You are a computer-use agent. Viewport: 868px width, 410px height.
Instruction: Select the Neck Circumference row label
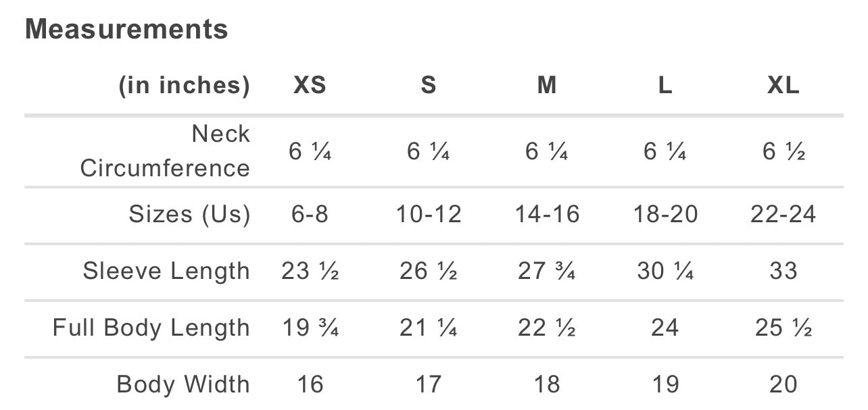(166, 151)
